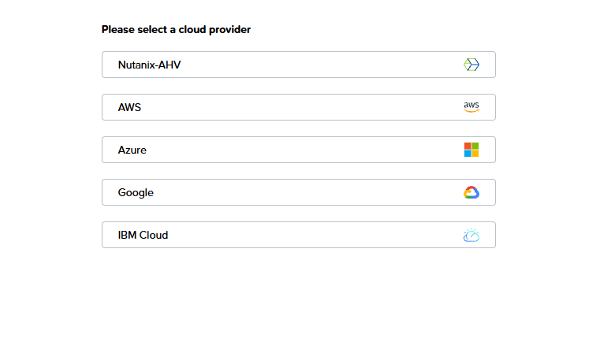This screenshot has height=364, width=600.
Task: Click the red square in Azure logo
Action: click(468, 146)
